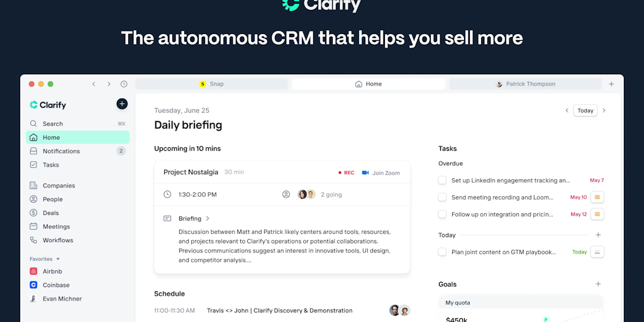Click the May 7 overdue date
Image resolution: width=644 pixels, height=322 pixels.
click(x=597, y=180)
